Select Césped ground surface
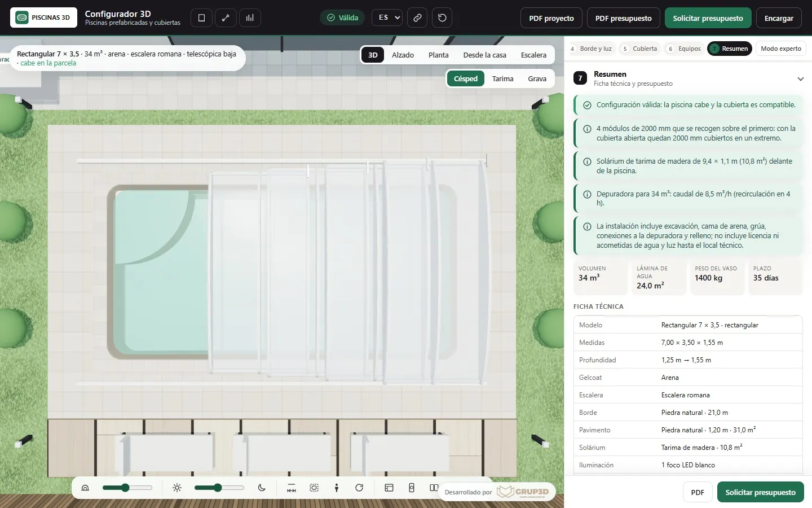This screenshot has height=508, width=812. [466, 79]
